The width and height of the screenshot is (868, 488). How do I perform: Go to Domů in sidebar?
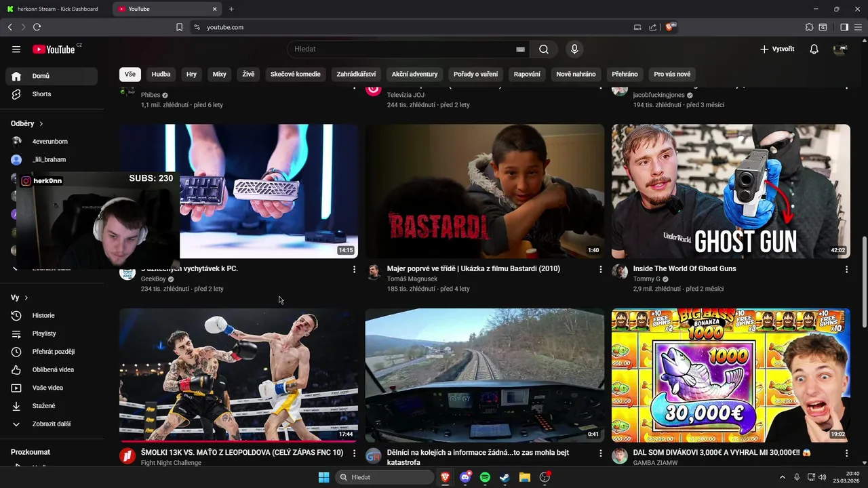click(x=52, y=76)
